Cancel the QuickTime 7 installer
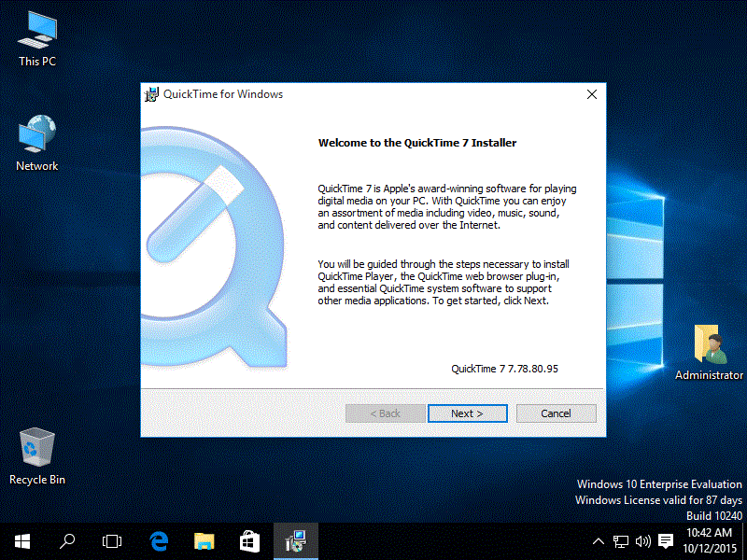Screen dimensions: 747x560 pos(556,413)
